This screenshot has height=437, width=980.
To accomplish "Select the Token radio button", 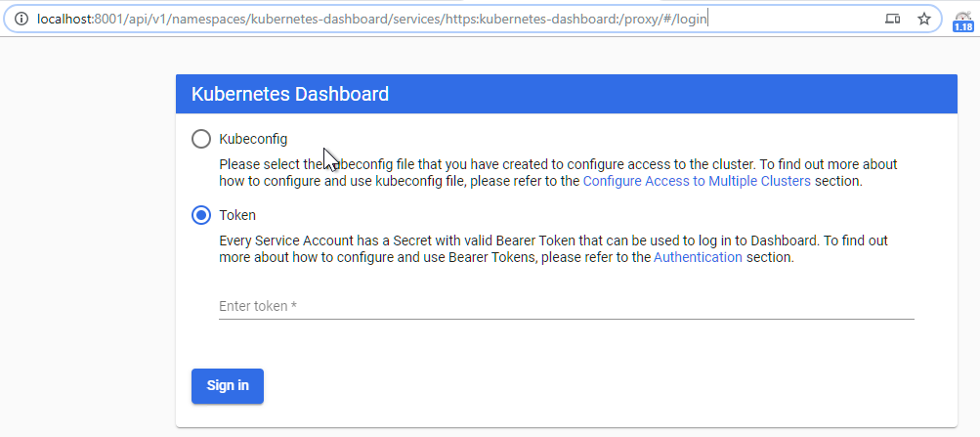I will (201, 215).
